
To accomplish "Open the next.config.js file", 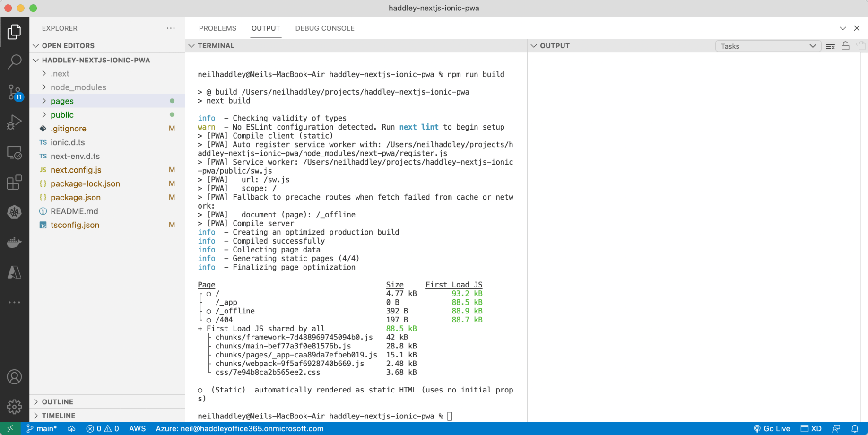I will [x=107, y=170].
